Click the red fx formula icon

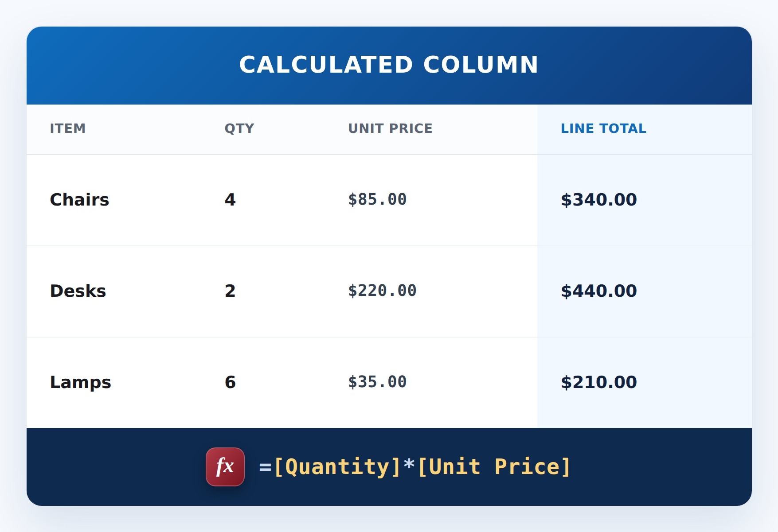[x=225, y=467]
